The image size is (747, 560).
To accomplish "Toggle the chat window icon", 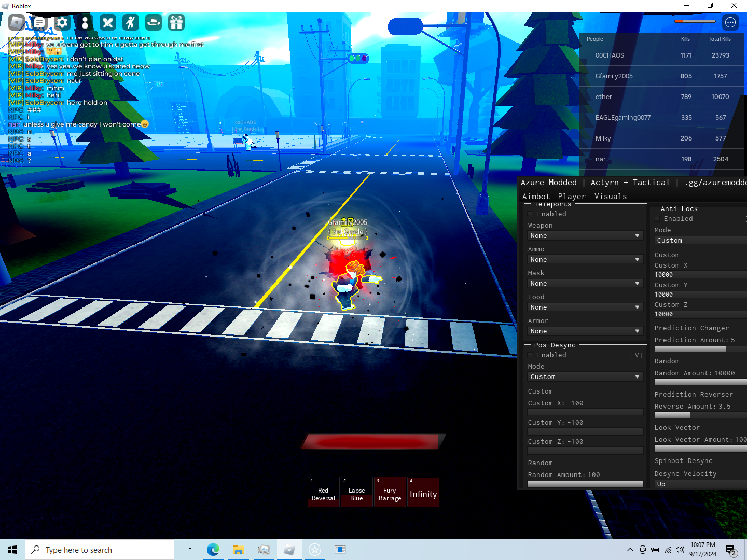I will point(39,22).
